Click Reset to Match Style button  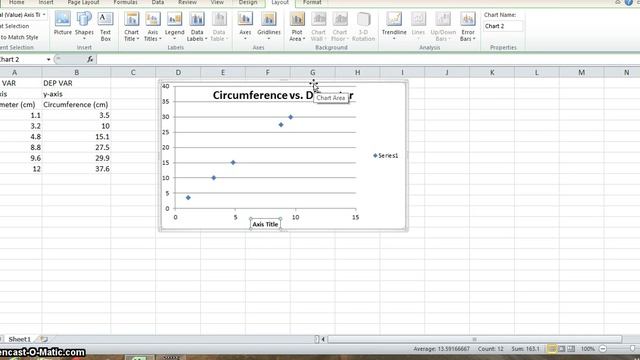click(19, 37)
